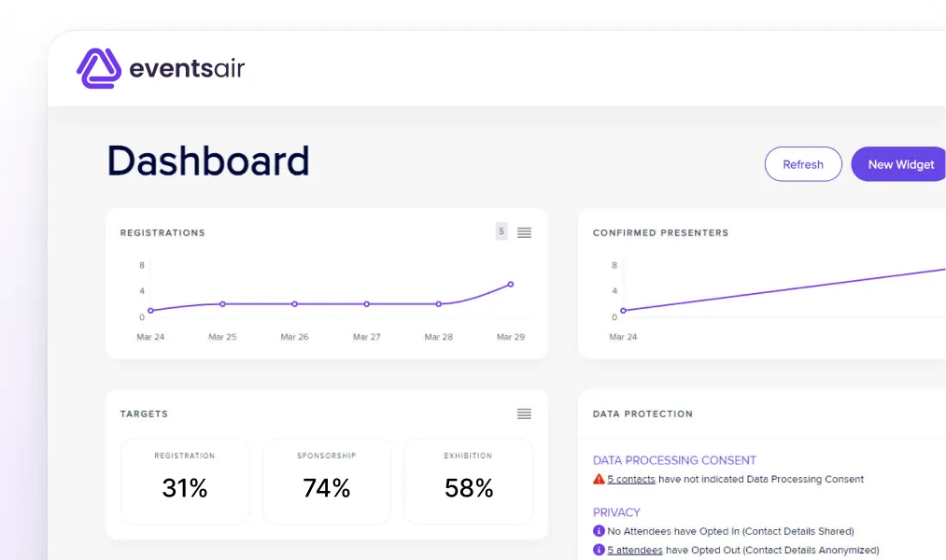Click info icon beside 5 attendees Opted Out
The image size is (946, 560).
(599, 550)
